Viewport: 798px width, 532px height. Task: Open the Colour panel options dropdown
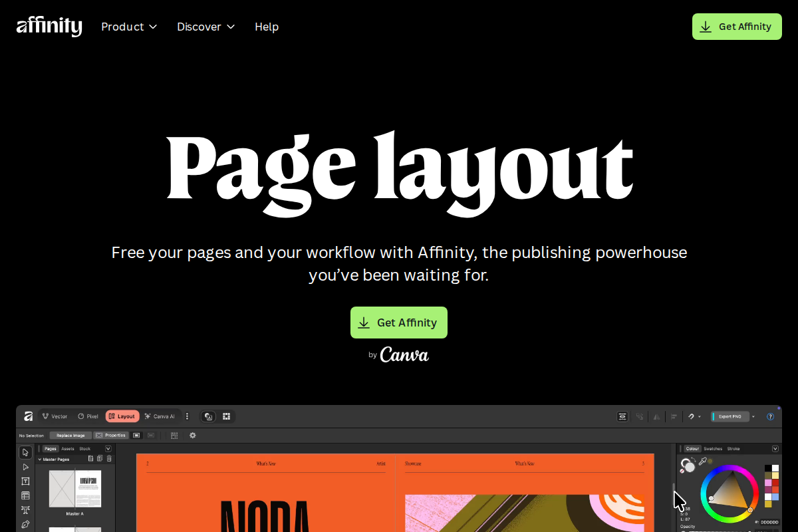pyautogui.click(x=775, y=449)
